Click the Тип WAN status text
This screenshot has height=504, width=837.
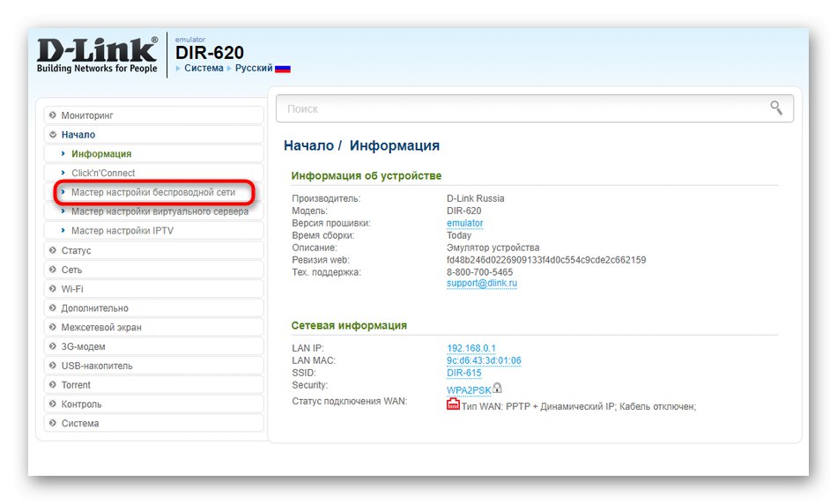[x=579, y=406]
